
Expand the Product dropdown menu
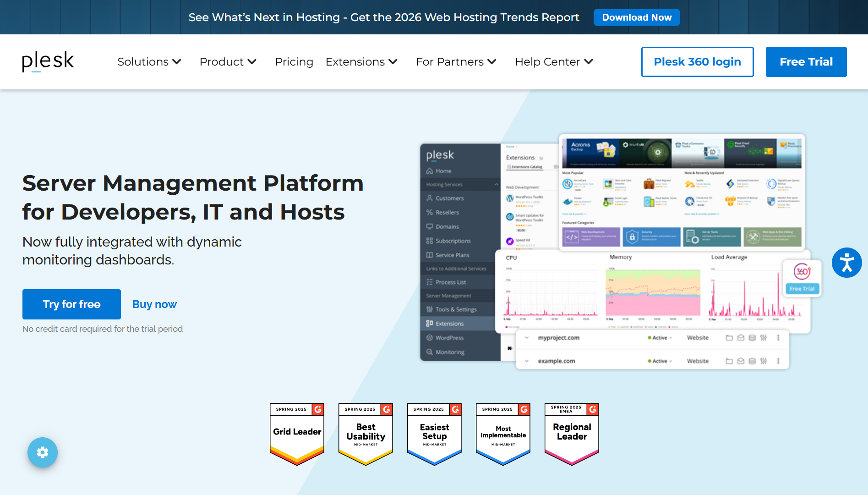pos(228,62)
